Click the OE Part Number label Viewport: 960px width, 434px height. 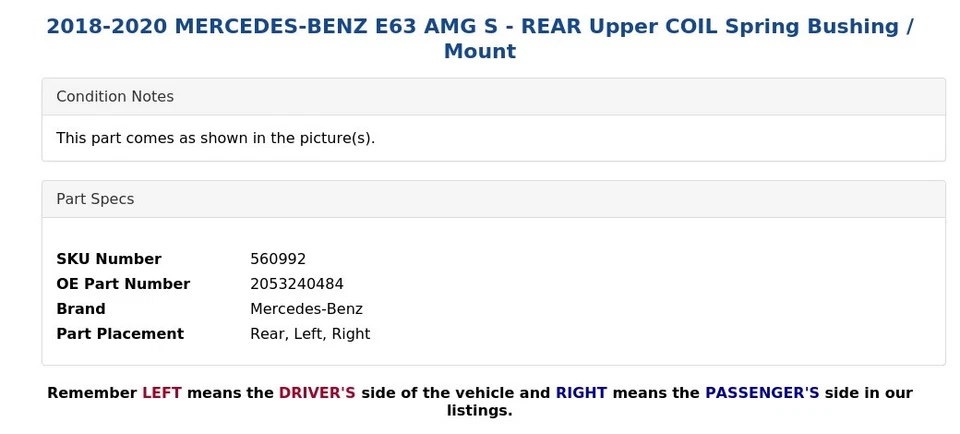123,284
